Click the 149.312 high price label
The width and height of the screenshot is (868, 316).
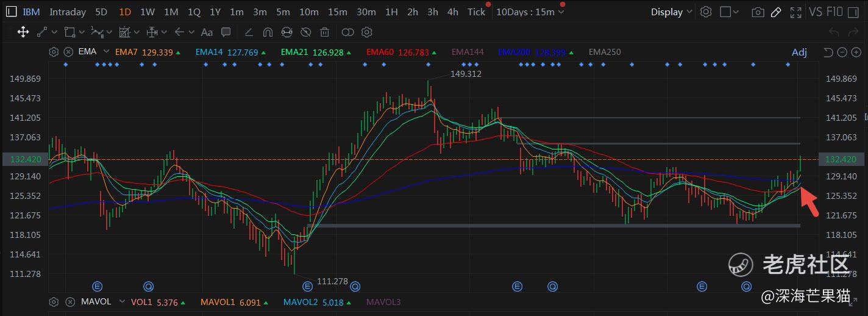tap(466, 74)
